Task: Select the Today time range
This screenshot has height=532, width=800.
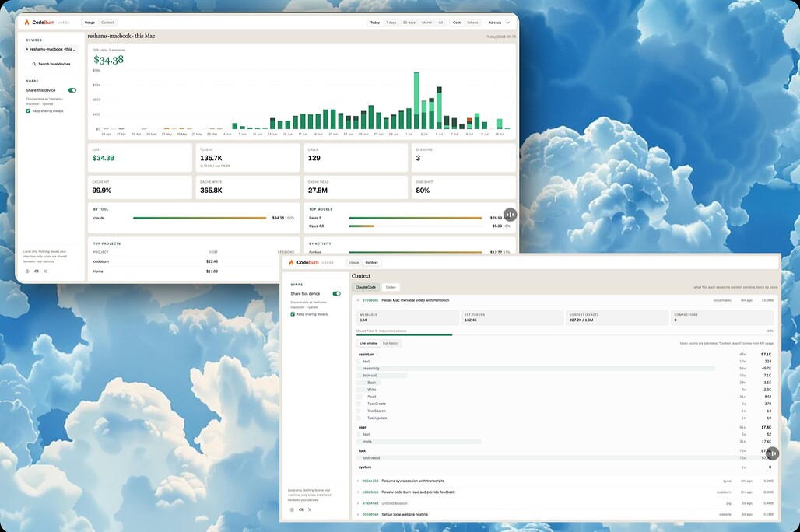Action: tap(375, 23)
